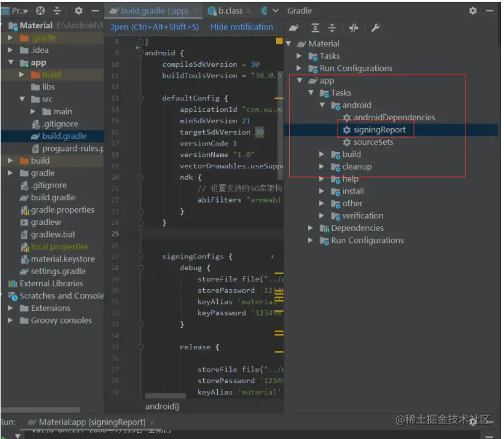This screenshot has height=439, width=504.
Task: Expand Groovy consoles folder
Action: click(10, 321)
